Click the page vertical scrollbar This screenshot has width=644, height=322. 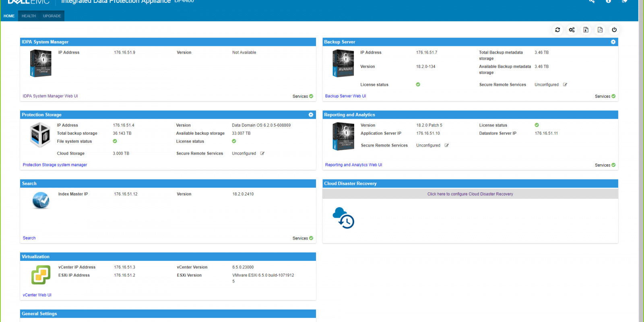(x=641, y=161)
